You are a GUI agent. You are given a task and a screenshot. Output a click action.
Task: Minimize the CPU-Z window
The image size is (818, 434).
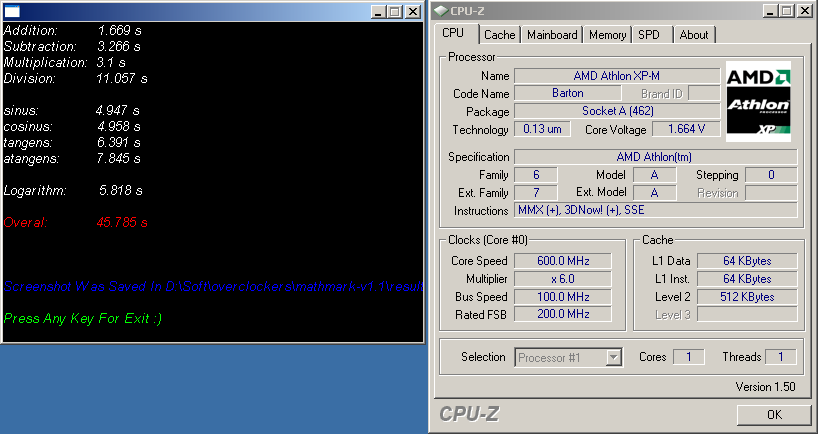pos(769,11)
